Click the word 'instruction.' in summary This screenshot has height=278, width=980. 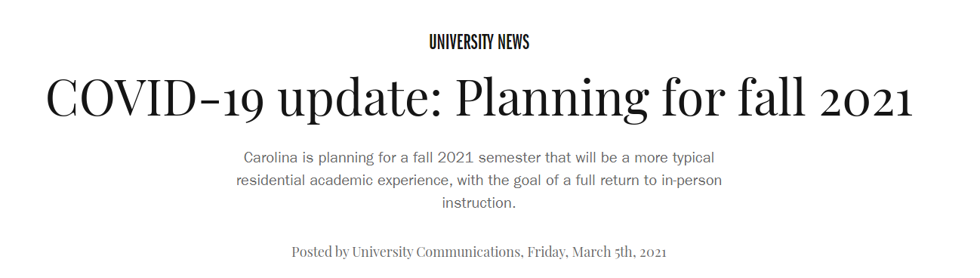[479, 203]
